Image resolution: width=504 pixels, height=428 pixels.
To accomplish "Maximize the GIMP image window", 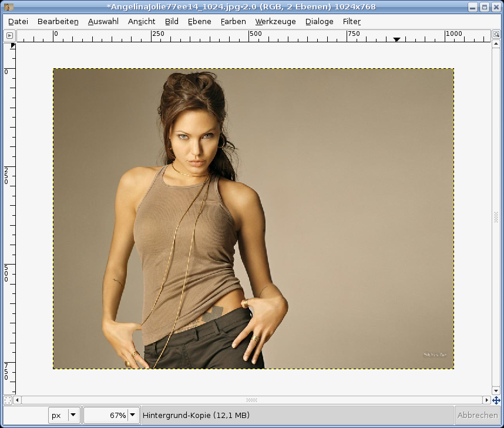I will pos(484,7).
